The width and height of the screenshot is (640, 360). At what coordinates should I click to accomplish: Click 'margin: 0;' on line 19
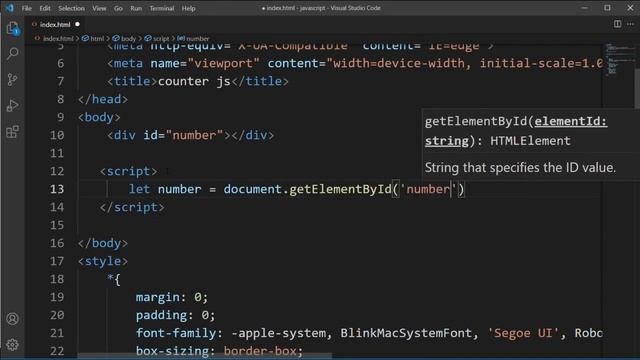click(x=172, y=297)
